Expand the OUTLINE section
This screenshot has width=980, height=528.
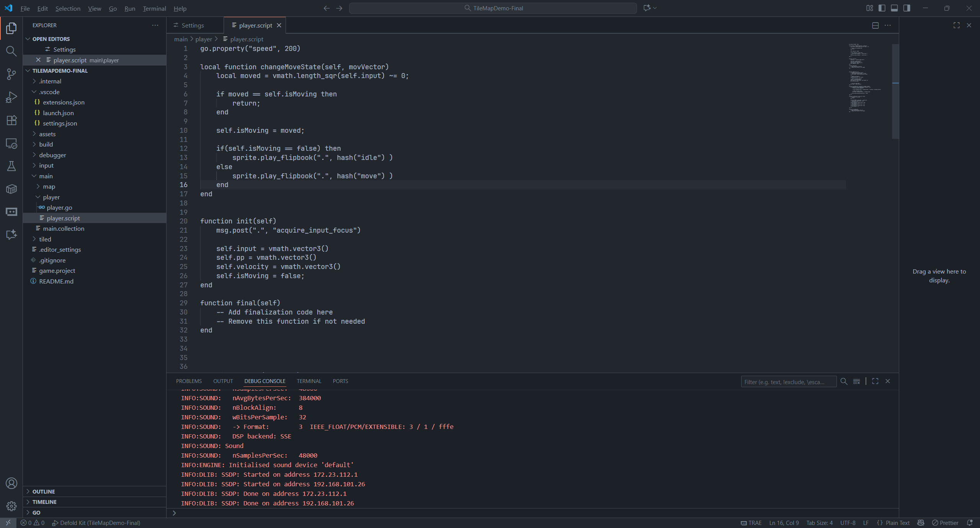pyautogui.click(x=44, y=491)
